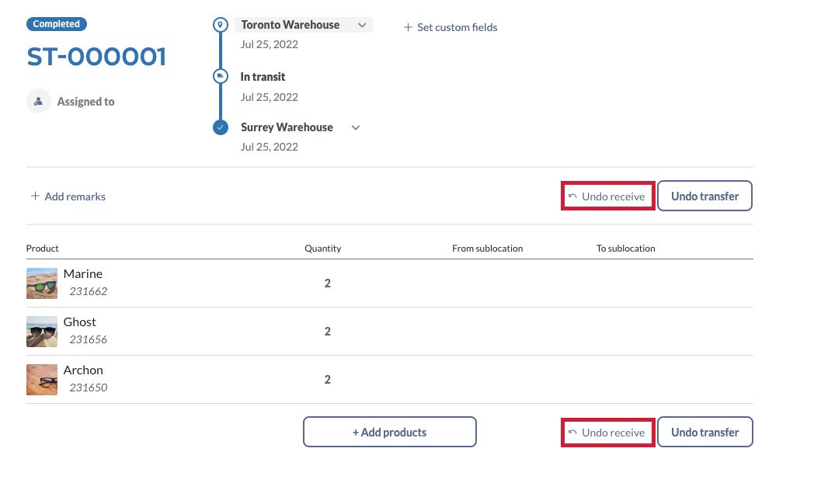Click the Add products button
The image size is (821, 504).
[389, 433]
